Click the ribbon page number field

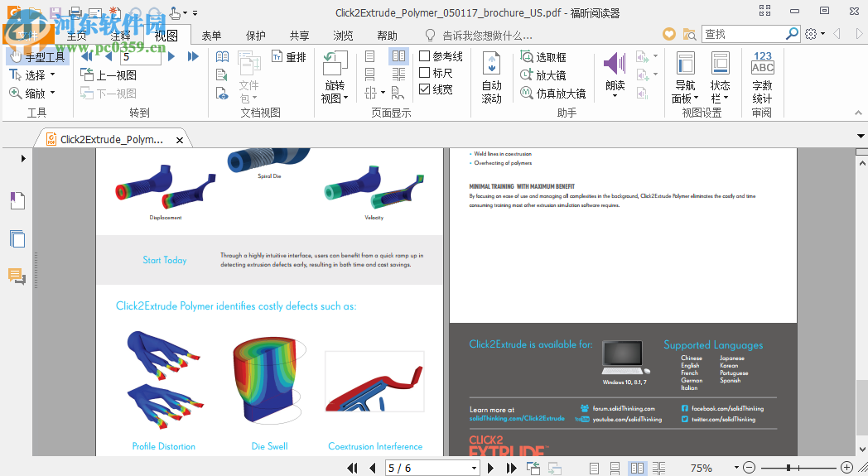pyautogui.click(x=141, y=56)
